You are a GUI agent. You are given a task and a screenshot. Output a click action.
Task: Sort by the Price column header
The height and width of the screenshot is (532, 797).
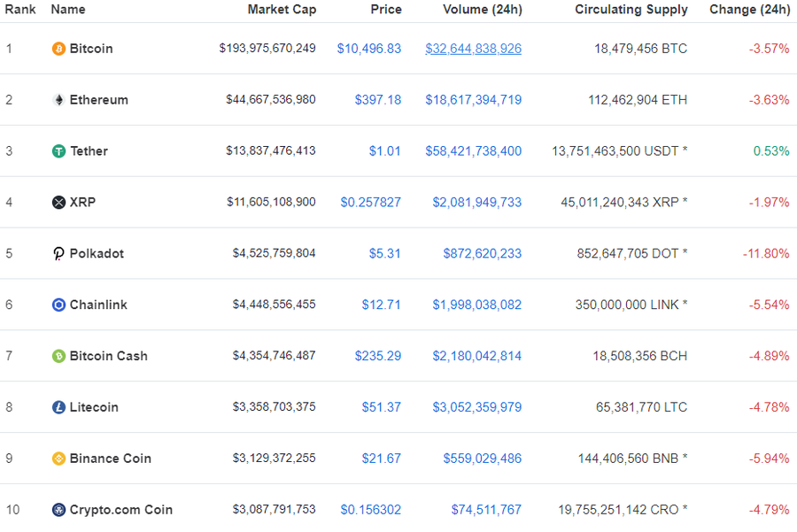click(386, 10)
